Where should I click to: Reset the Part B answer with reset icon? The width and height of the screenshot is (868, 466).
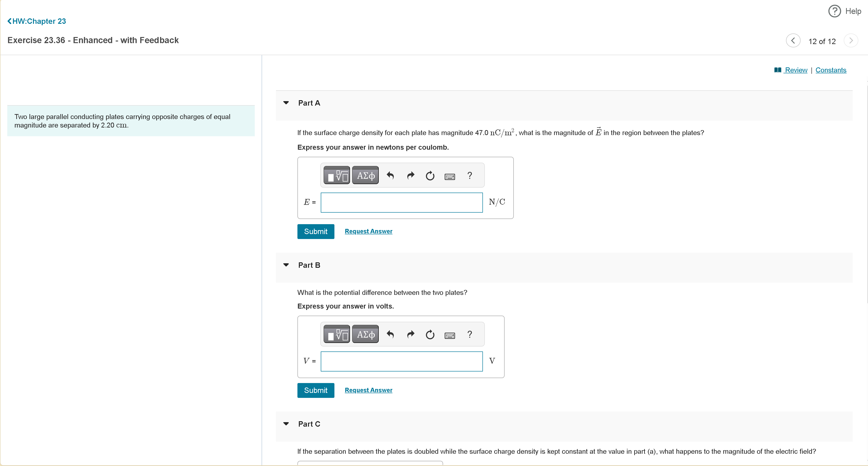(x=430, y=334)
